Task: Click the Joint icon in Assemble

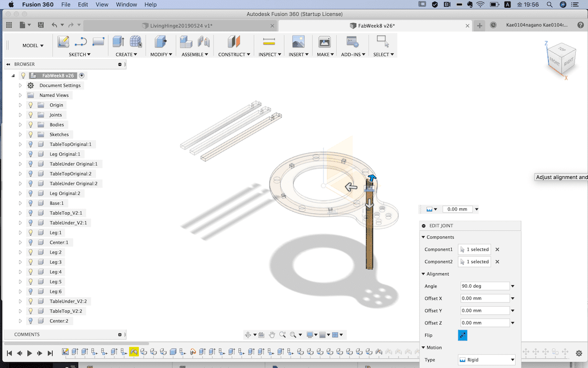Action: tap(204, 42)
